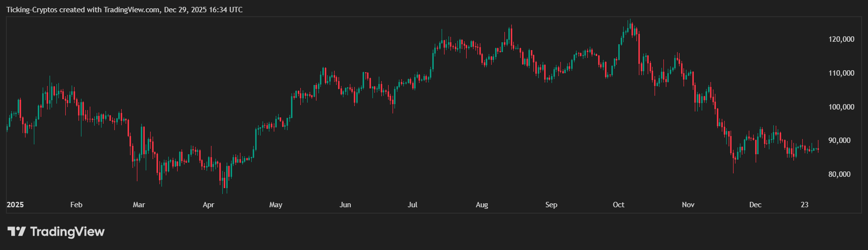The height and width of the screenshot is (250, 868).
Task: Select the Aug label on time axis
Action: click(482, 205)
